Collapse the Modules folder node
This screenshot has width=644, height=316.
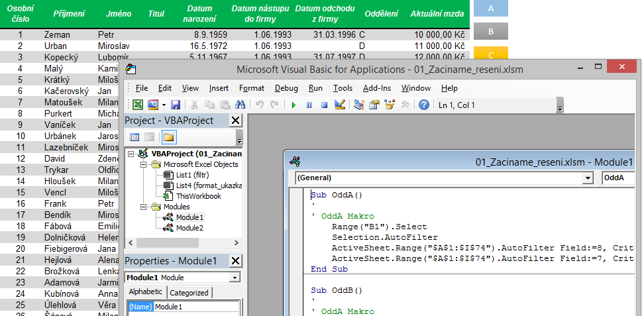click(143, 207)
